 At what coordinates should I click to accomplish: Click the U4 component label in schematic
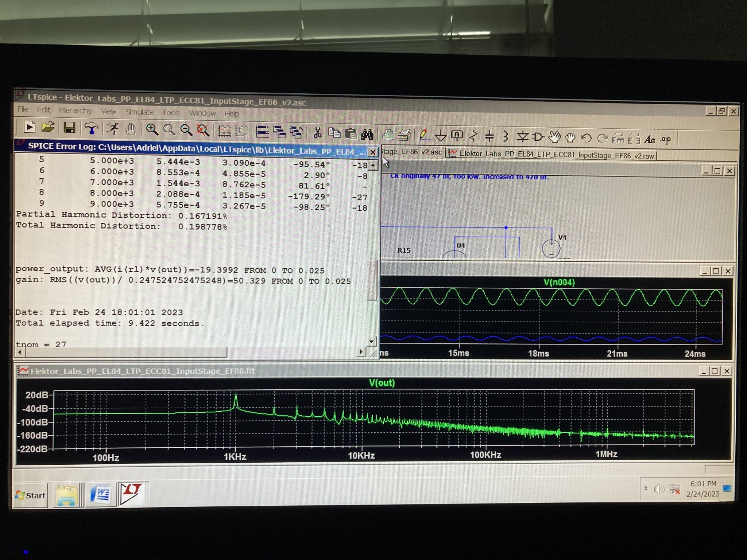[461, 246]
